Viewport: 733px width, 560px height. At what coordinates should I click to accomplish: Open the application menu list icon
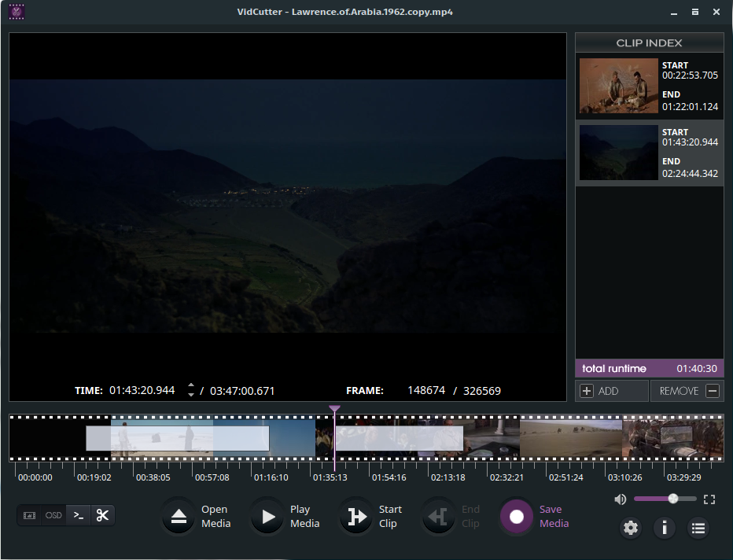[698, 528]
